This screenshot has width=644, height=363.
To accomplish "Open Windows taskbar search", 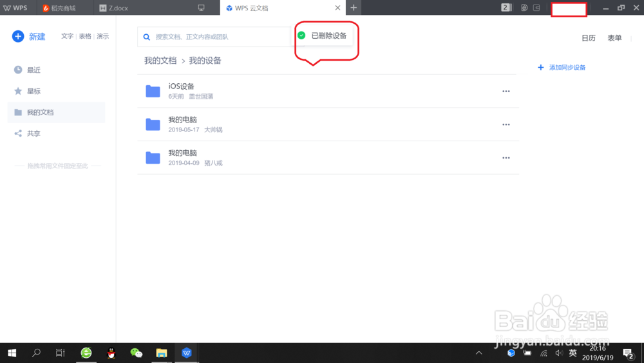I will coord(36,353).
